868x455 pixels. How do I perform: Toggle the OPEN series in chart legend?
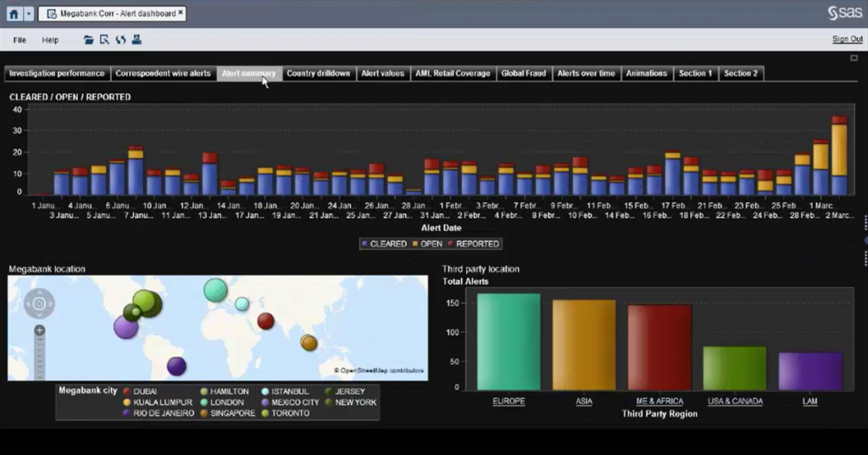point(429,244)
